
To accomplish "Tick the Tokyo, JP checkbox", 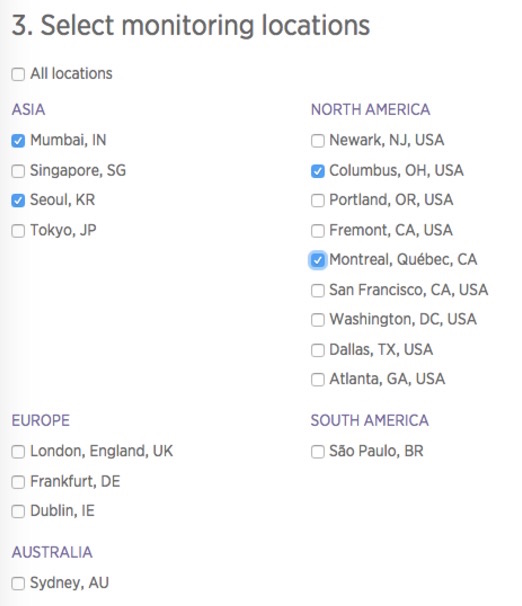I will (18, 231).
